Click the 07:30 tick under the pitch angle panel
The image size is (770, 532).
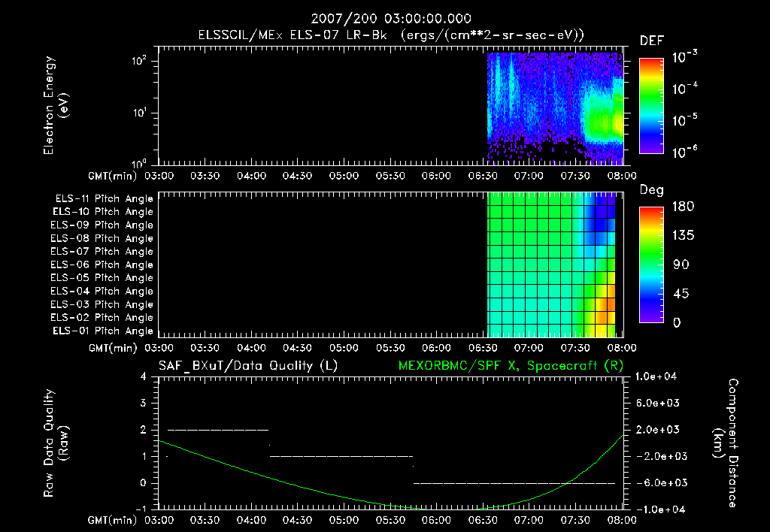point(575,348)
